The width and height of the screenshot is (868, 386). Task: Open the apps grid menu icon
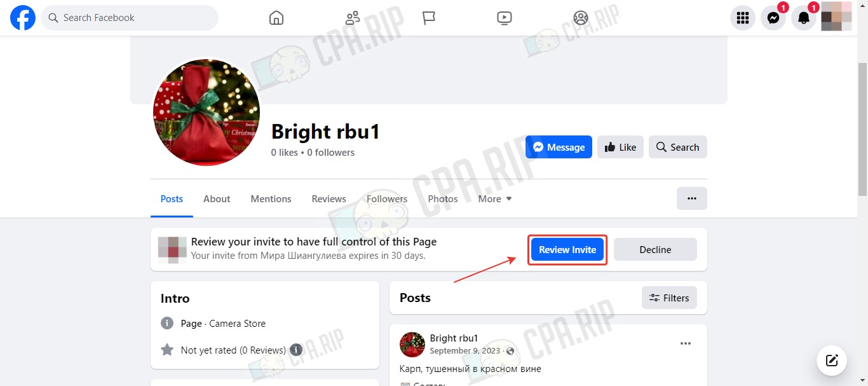742,18
